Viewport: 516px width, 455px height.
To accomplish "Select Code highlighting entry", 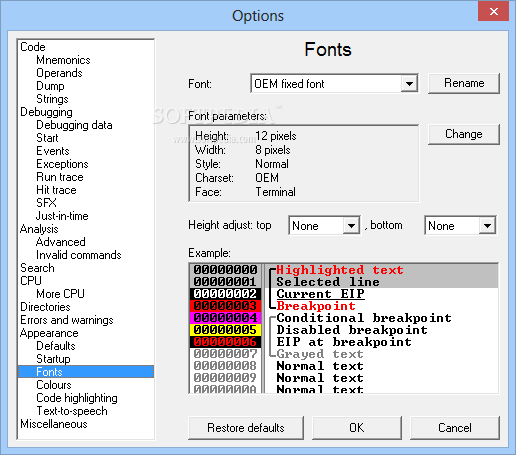I will (77, 398).
